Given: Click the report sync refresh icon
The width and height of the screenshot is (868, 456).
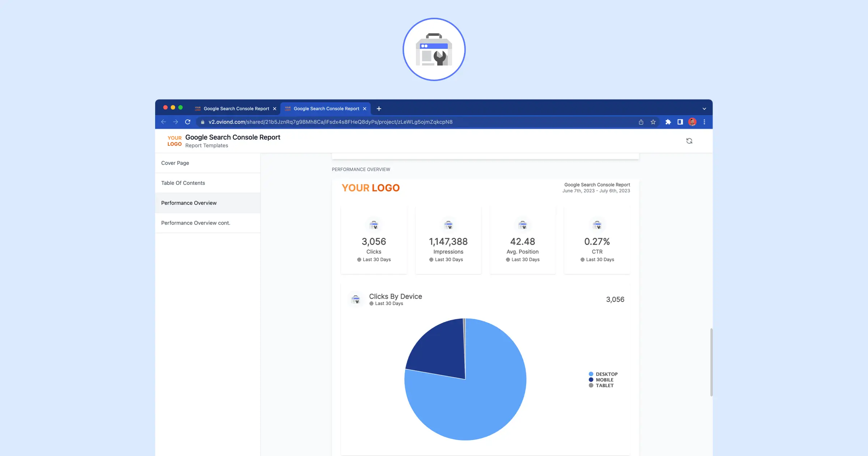Looking at the screenshot, I should tap(689, 141).
